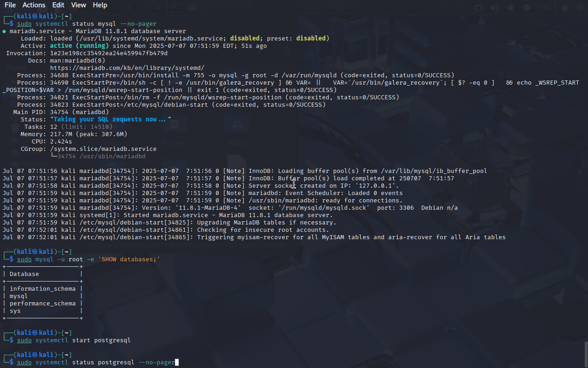Click the 'sys' database row
Screen dimensions: 588x368
pyautogui.click(x=15, y=311)
